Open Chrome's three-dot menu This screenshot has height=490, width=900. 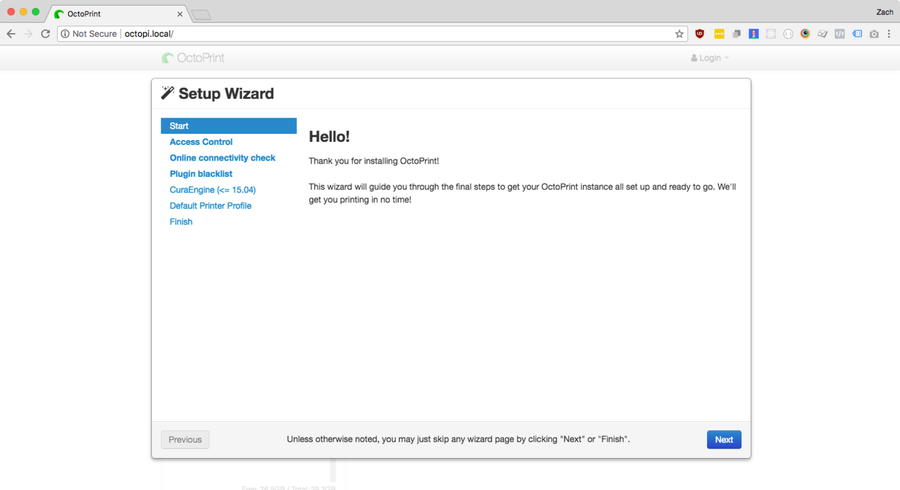click(889, 34)
